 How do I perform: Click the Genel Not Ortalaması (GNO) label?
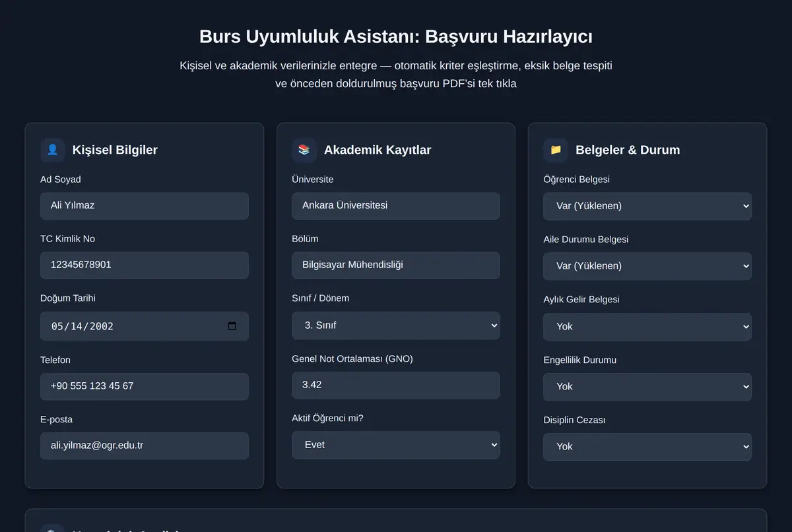click(352, 359)
